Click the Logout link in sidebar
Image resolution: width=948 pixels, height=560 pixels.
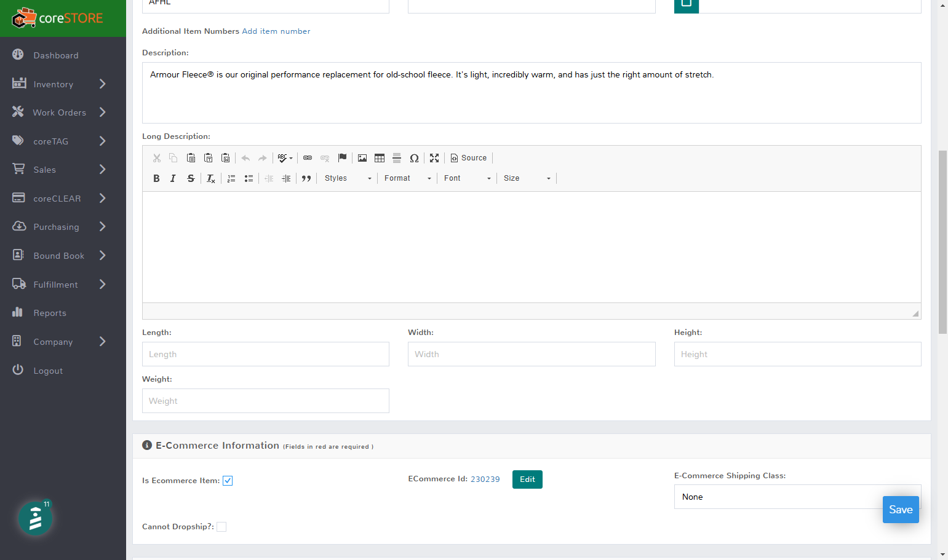pos(48,371)
